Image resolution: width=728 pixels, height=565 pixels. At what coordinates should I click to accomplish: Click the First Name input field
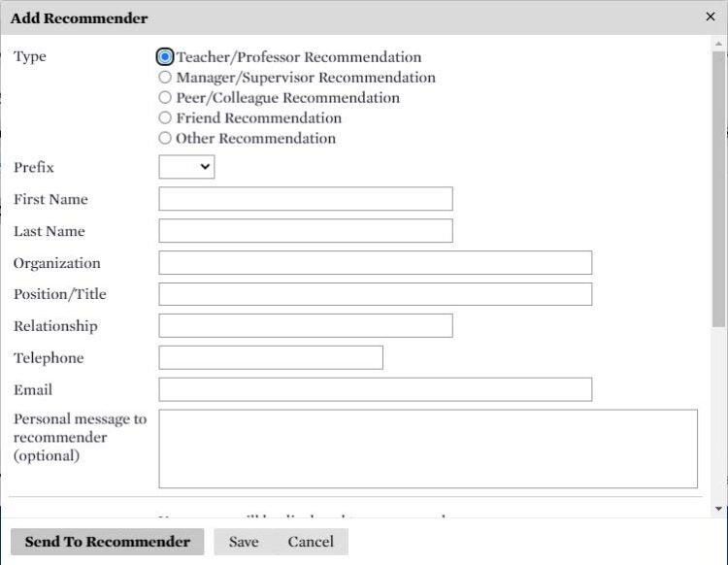[x=306, y=199]
